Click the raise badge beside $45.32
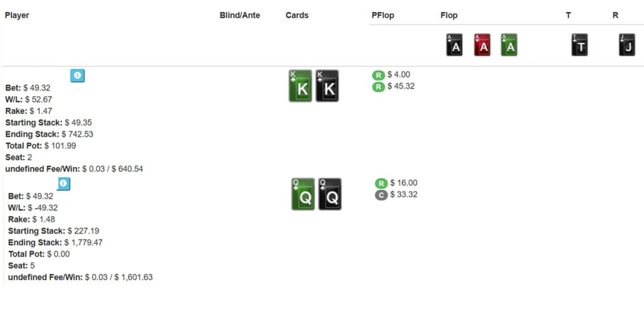644x316 pixels. point(378,87)
